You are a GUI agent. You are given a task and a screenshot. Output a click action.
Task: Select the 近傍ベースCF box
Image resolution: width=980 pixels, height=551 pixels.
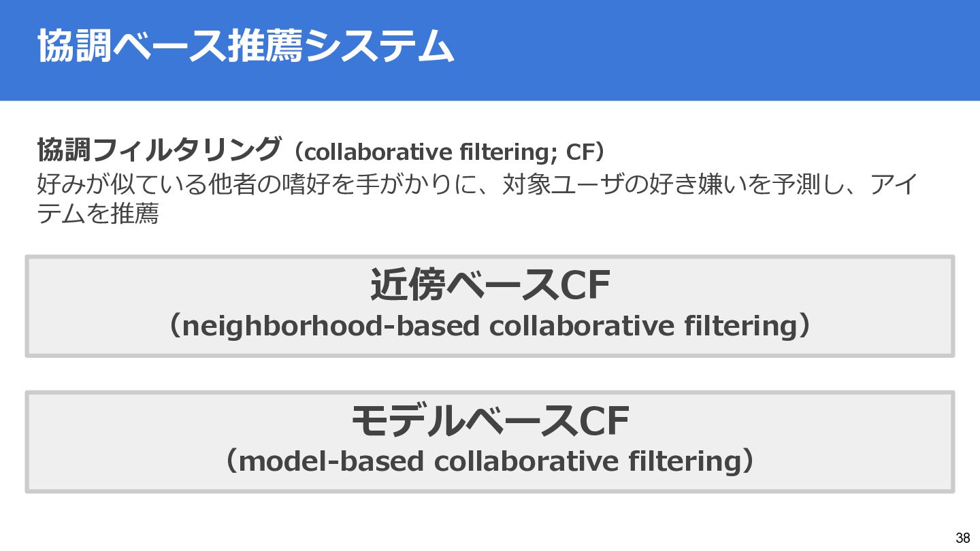tap(490, 306)
